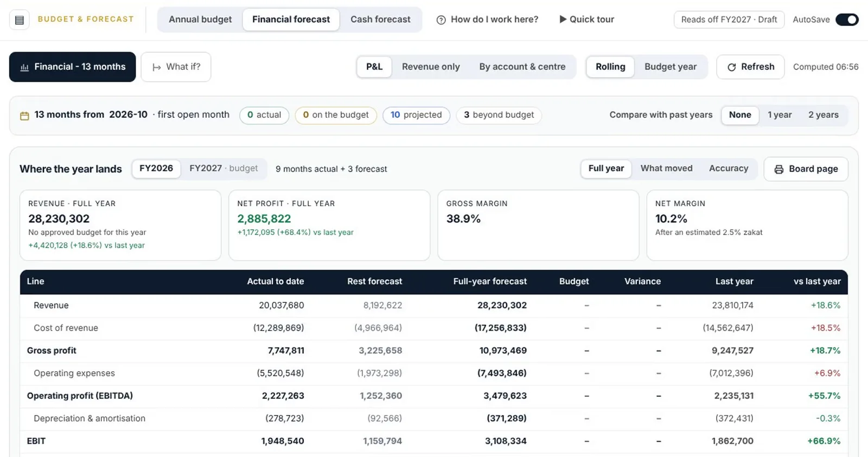Viewport: 868px width, 457px height.
Task: Click the Reads off FY2027 Draft button
Action: click(x=729, y=20)
